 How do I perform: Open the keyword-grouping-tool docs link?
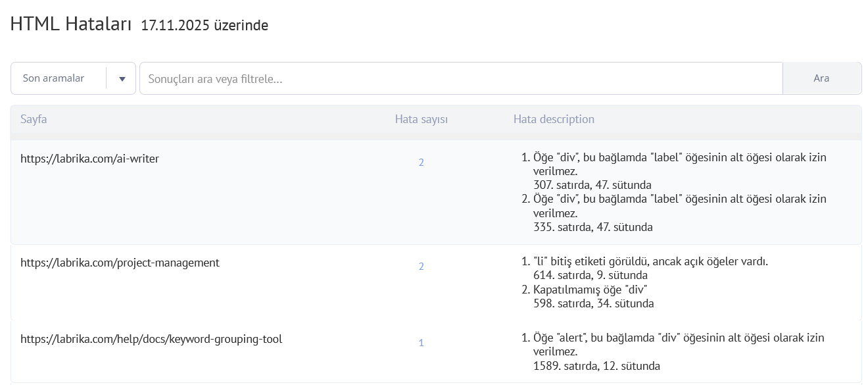point(151,339)
